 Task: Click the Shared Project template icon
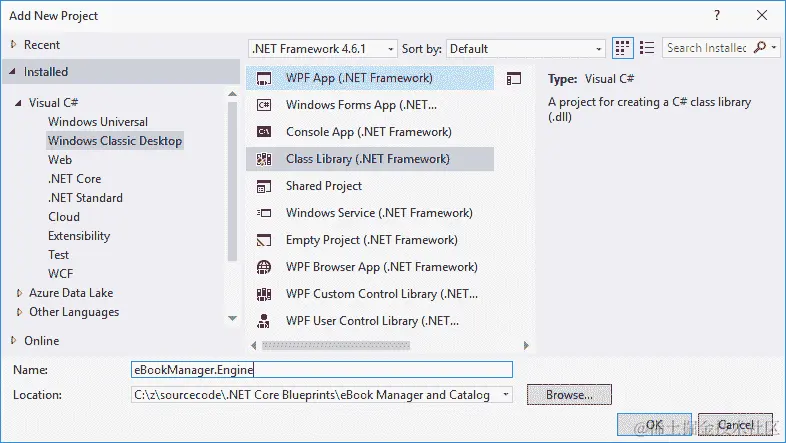tap(264, 186)
